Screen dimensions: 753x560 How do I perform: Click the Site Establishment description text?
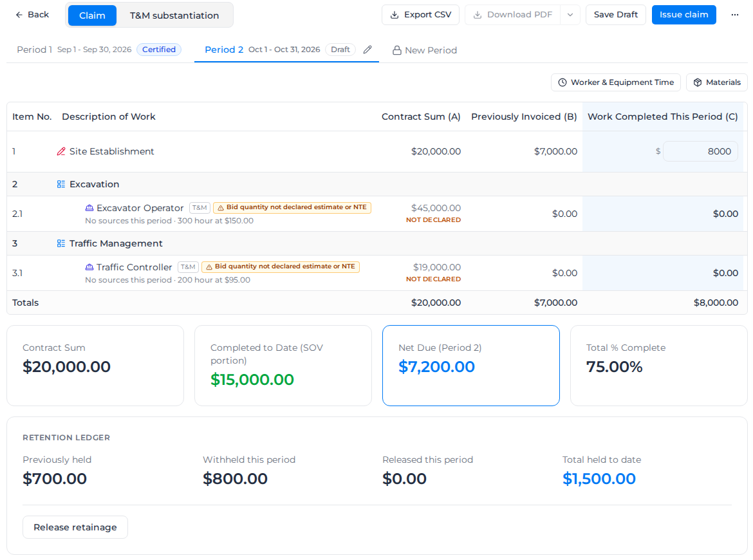click(x=111, y=151)
